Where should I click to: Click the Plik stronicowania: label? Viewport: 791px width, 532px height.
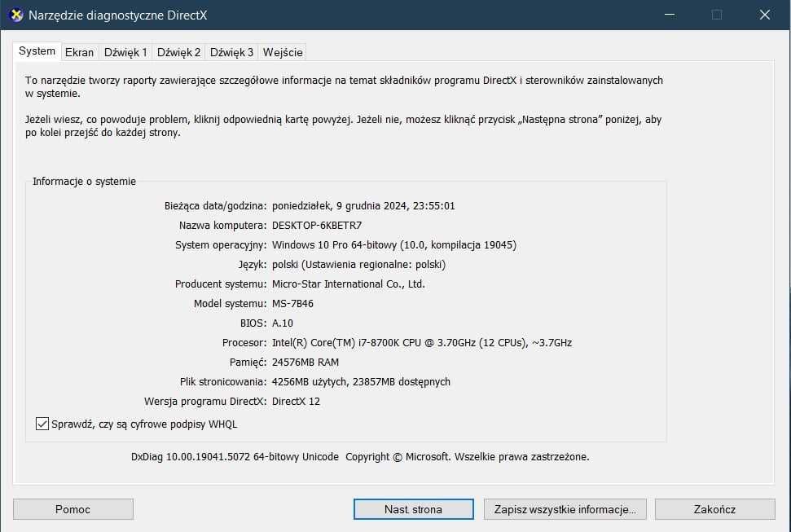coord(223,382)
